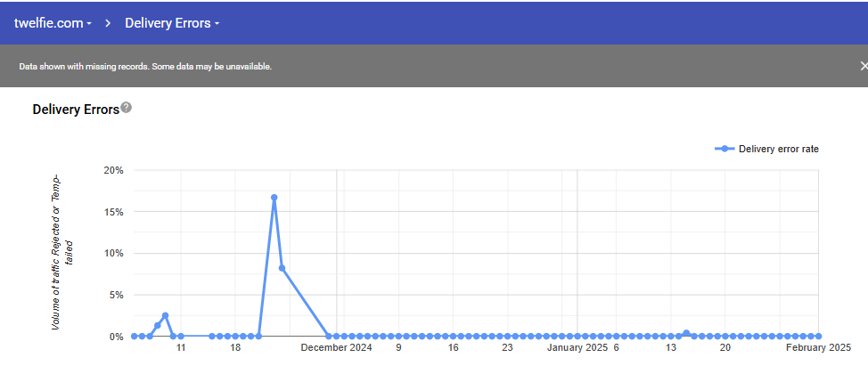Open the twelfie.com domain dropdown
Screen dimensions: 868x374
[x=53, y=22]
